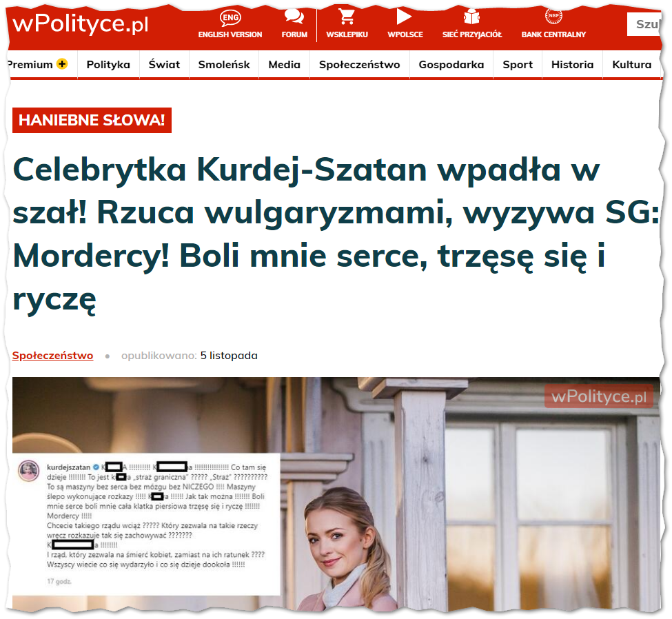Click the Premium plus icon
Screen dimensions: 672x619
[63, 64]
